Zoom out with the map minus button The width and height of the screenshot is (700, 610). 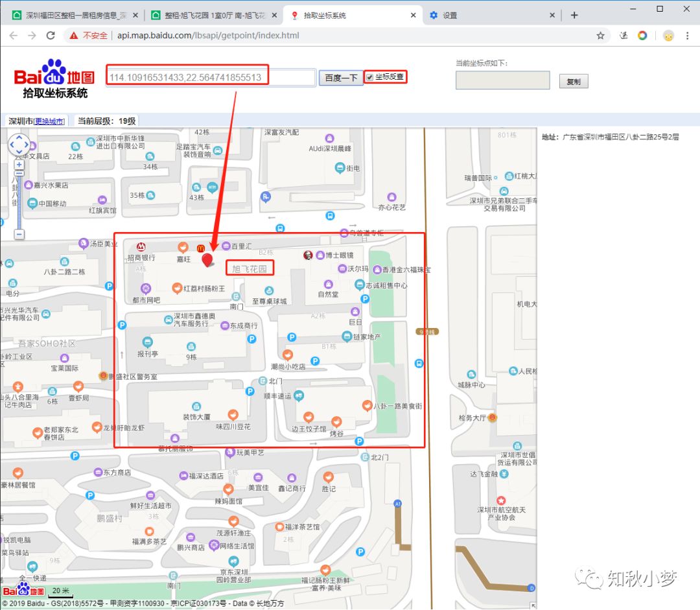(19, 234)
